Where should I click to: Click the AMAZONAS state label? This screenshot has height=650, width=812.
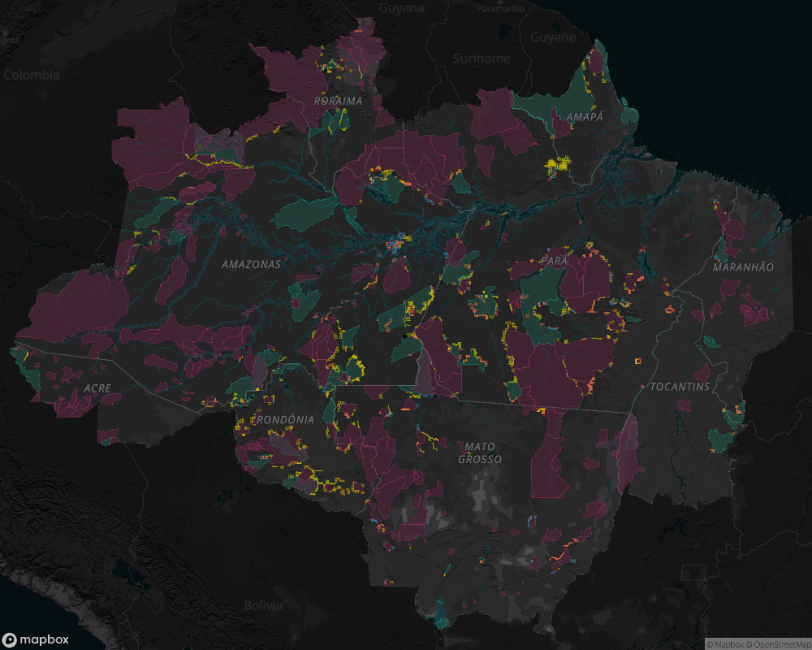pos(251,264)
